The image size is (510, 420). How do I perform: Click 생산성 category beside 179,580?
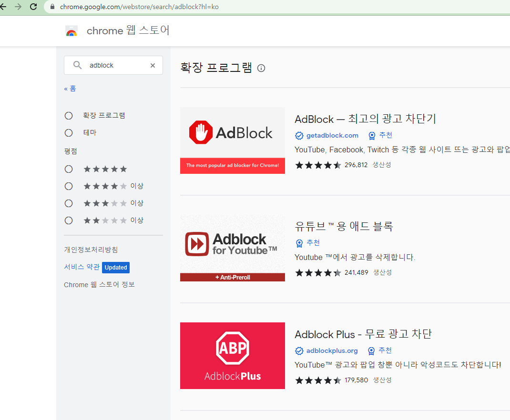(382, 380)
